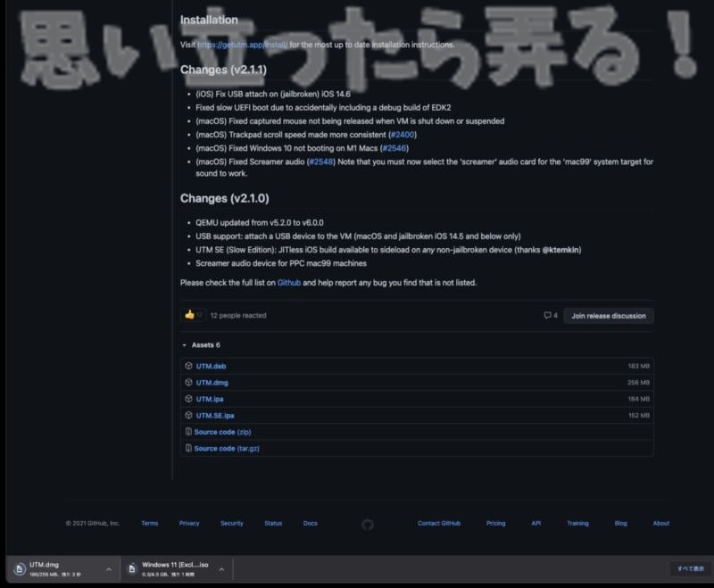Click the thumbs-up reaction button
714x588 pixels.
click(x=194, y=315)
